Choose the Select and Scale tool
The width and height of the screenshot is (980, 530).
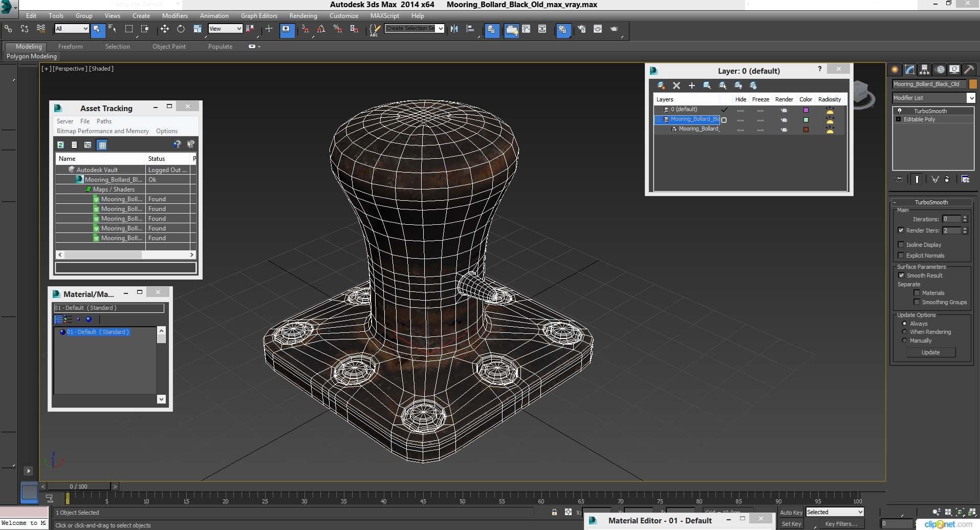point(197,29)
